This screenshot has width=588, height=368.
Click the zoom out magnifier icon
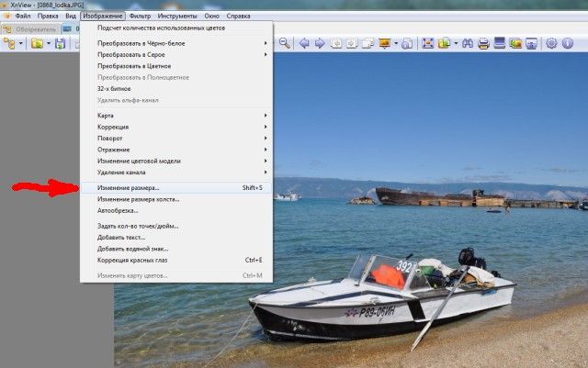click(x=285, y=43)
